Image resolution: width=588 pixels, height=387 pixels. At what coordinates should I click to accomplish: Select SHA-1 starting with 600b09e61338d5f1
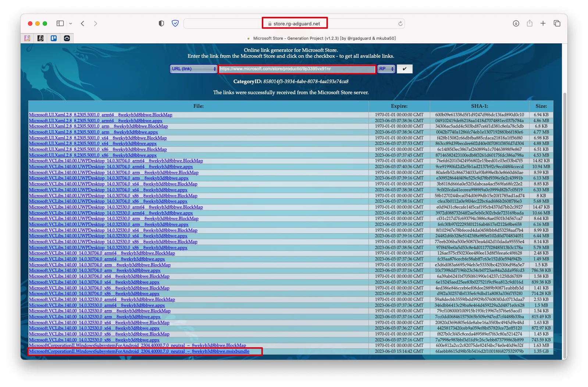[x=480, y=115]
